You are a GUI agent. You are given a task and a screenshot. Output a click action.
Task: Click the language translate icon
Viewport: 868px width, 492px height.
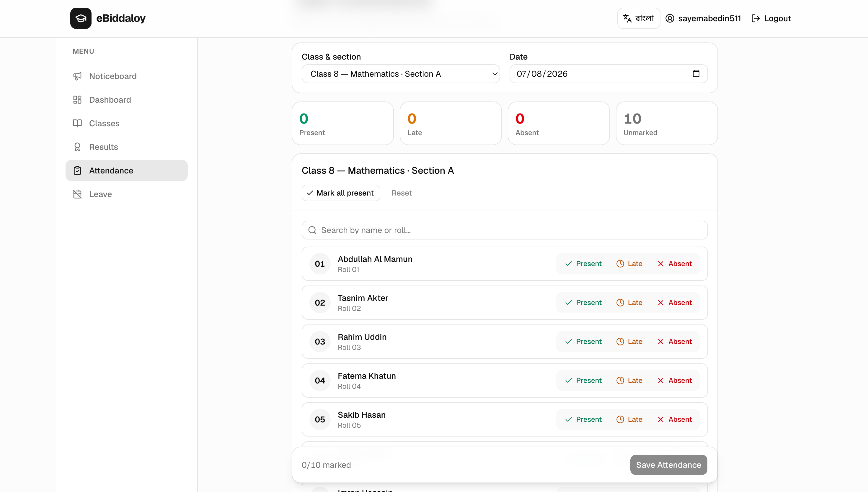click(x=627, y=18)
